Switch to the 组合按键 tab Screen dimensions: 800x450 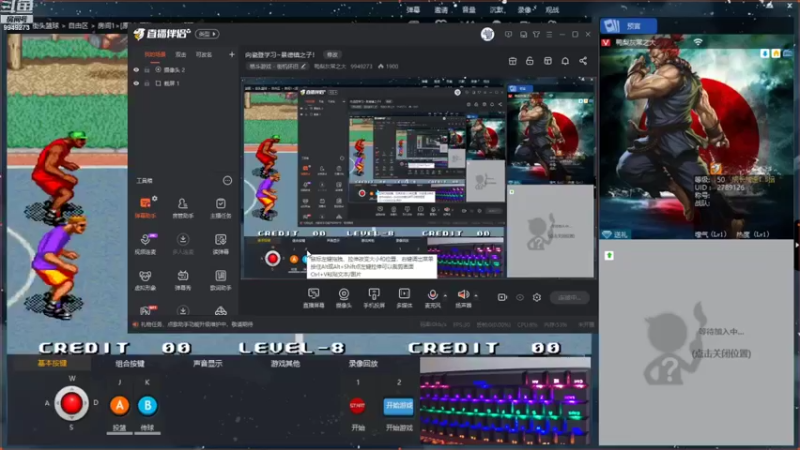coord(130,363)
